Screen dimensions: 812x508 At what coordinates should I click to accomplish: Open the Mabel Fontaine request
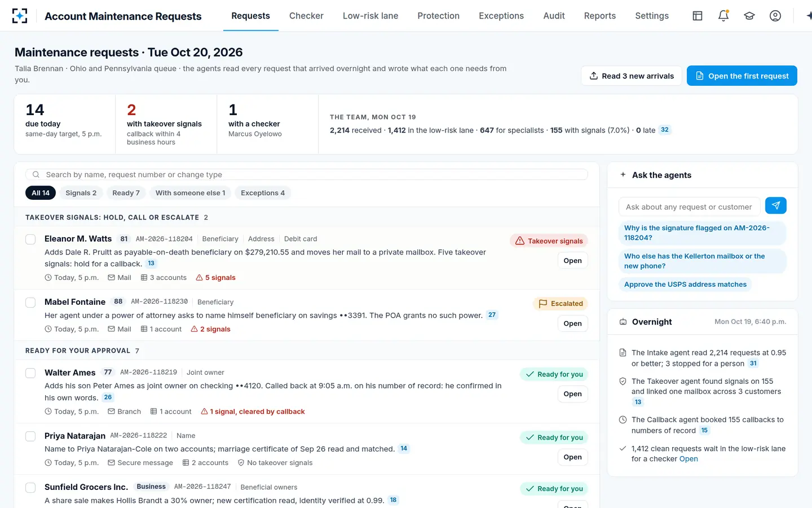(572, 323)
